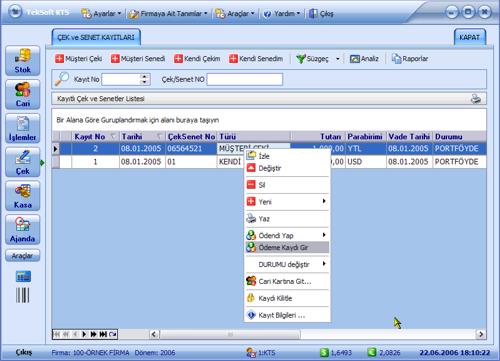Click the magnifier search icon
The image size is (500, 361).
(62, 79)
